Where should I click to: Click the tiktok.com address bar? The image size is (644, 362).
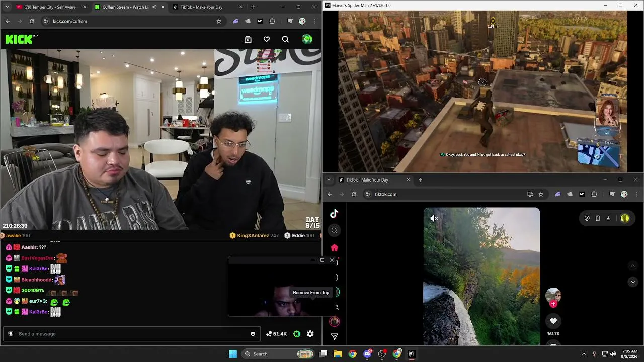click(455, 194)
